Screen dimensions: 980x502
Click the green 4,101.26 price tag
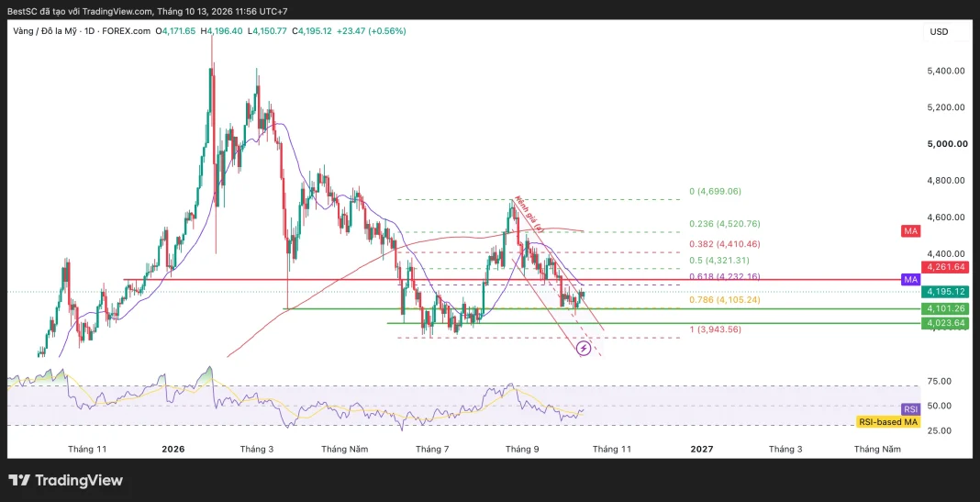pyautogui.click(x=946, y=308)
